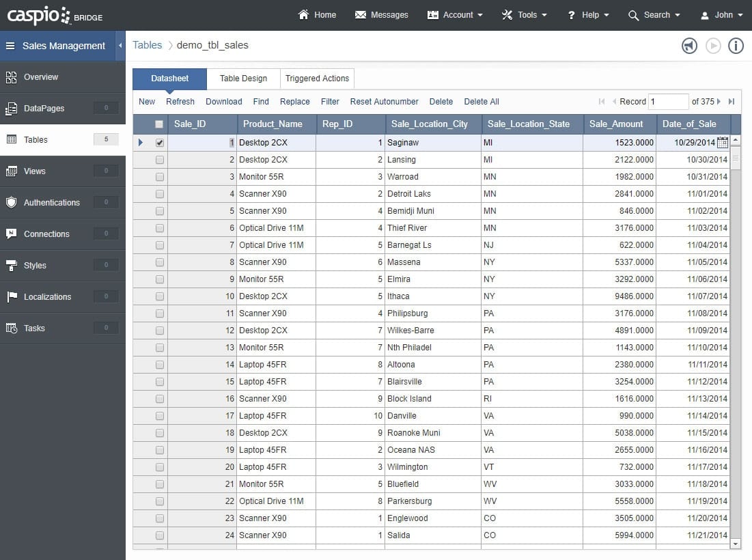Click the vertical scrollbar of the datasheet
The image size is (752, 560).
pos(736,341)
